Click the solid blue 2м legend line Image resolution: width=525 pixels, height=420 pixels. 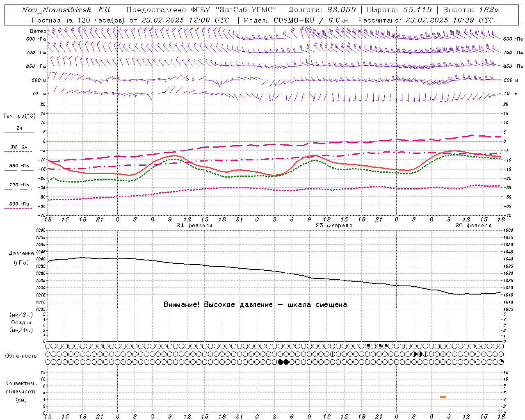[x=19, y=132]
